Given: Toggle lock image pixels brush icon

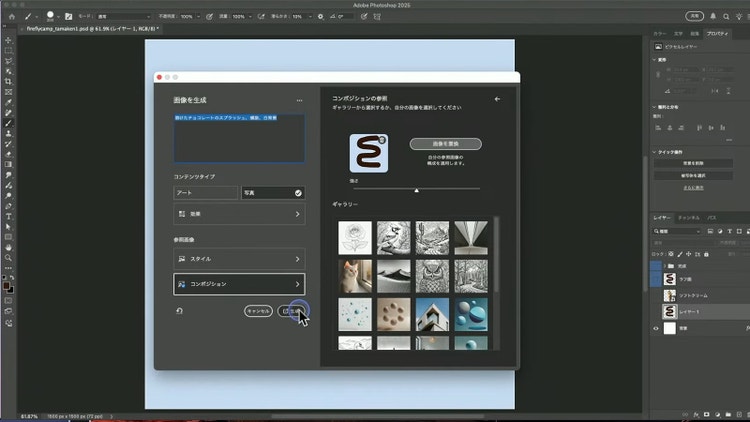Looking at the screenshot, I should pyautogui.click(x=680, y=254).
